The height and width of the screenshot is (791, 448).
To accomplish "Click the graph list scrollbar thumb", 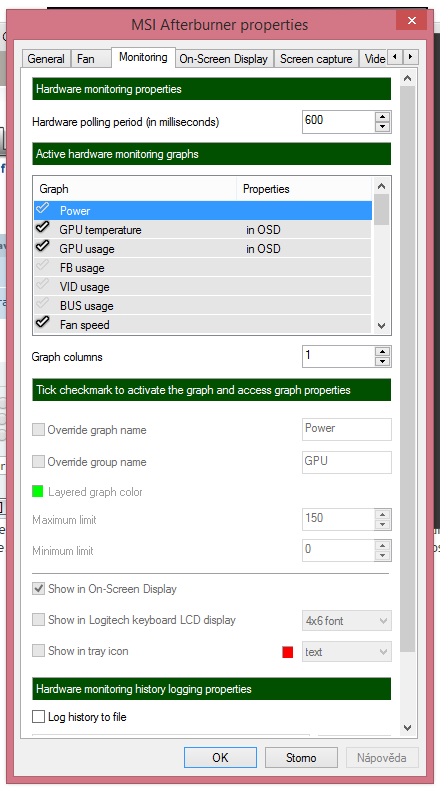I will coord(381,209).
